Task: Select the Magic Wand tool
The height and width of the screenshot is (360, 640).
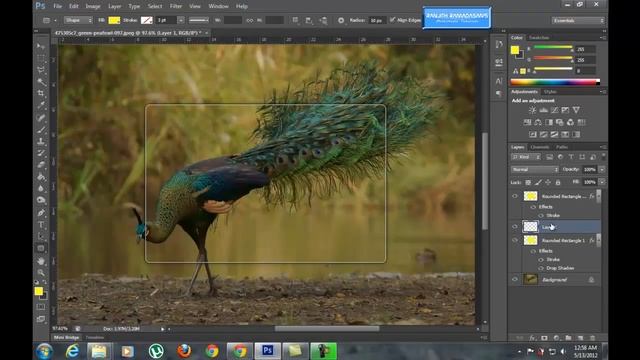Action: tap(41, 82)
